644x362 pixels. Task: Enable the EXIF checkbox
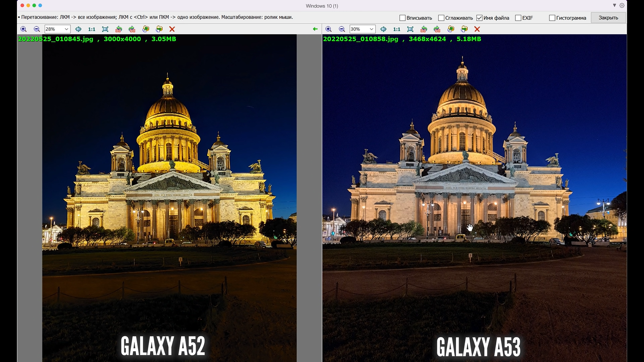[518, 18]
